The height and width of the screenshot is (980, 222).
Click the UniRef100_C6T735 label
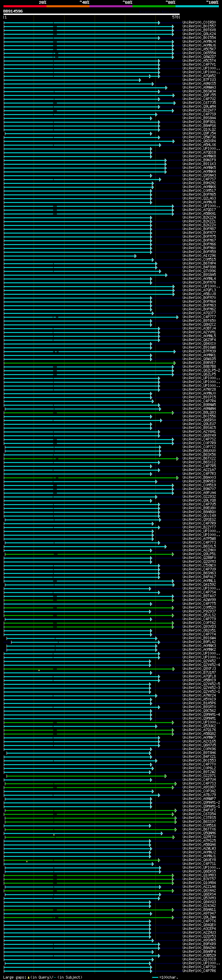tap(199, 103)
